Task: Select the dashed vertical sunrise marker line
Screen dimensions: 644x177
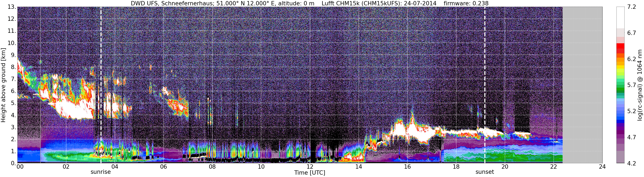Action: click(x=101, y=85)
